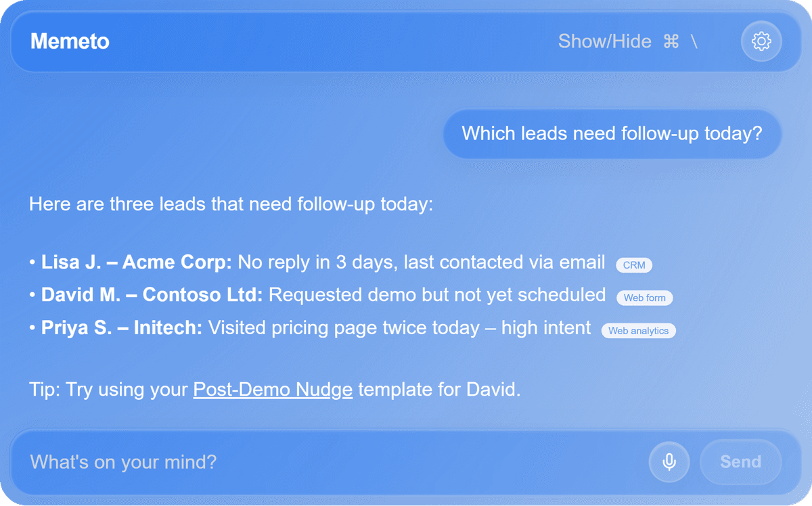
Task: Click the backslash shortcut key symbol
Action: point(694,41)
